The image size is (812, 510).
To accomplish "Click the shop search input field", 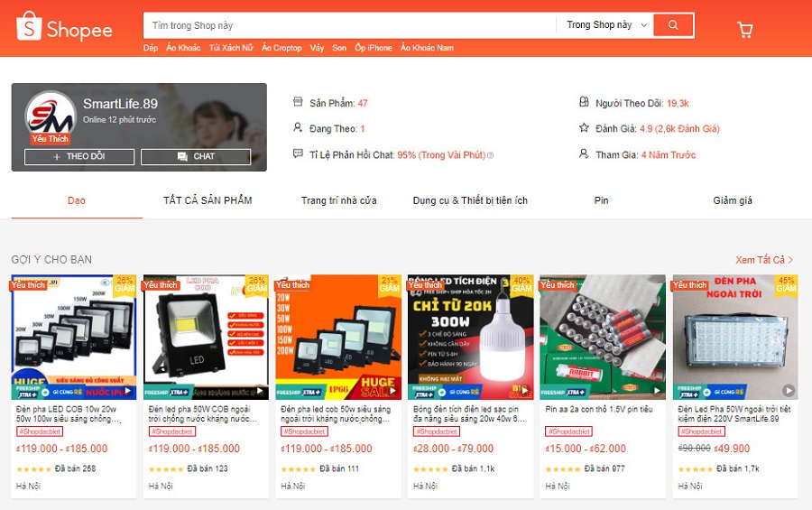I will (349, 25).
